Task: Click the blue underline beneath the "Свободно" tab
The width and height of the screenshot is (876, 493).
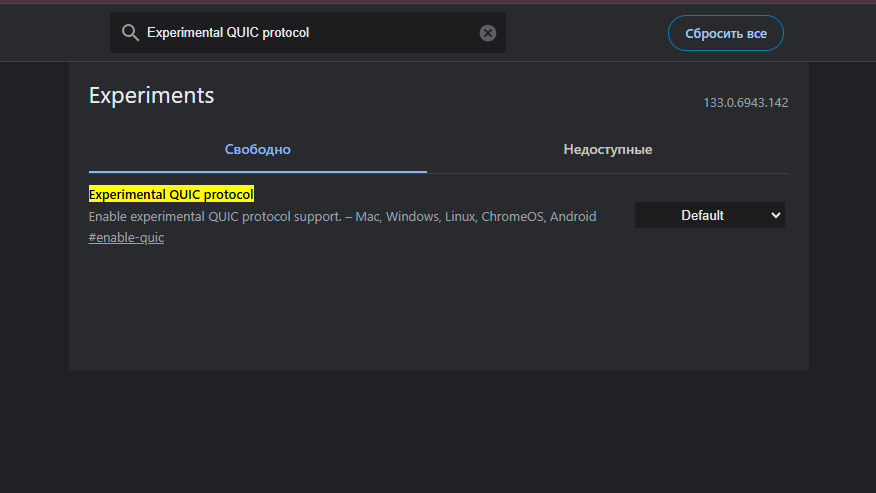Action: click(x=258, y=172)
